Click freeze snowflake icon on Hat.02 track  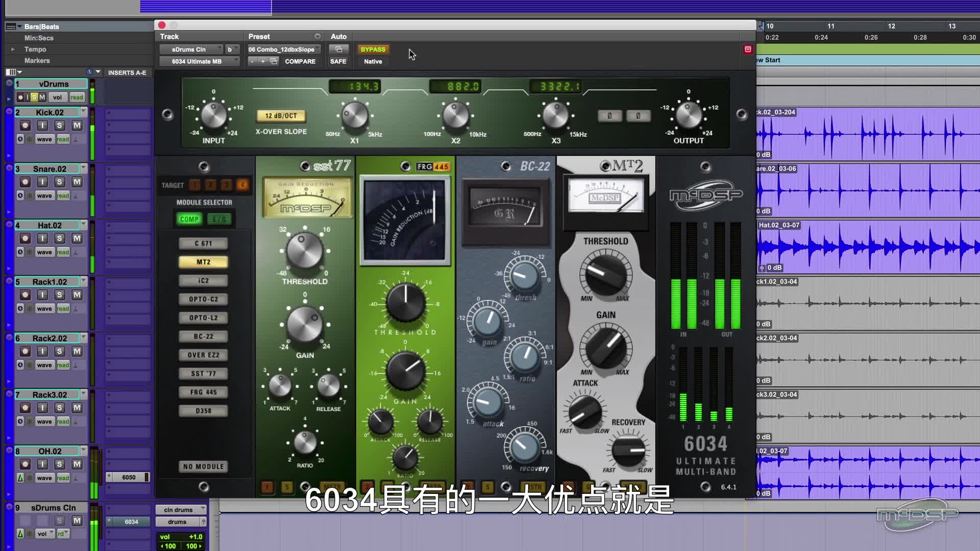tap(30, 252)
